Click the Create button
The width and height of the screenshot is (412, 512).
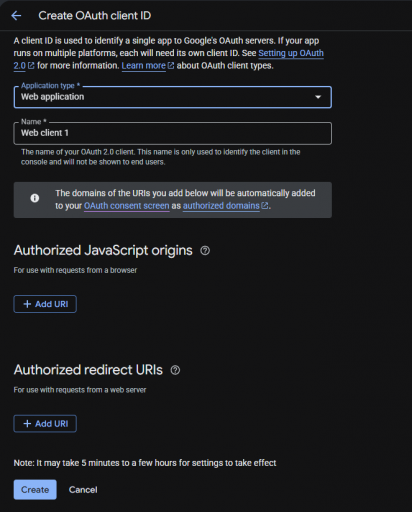pyautogui.click(x=35, y=490)
